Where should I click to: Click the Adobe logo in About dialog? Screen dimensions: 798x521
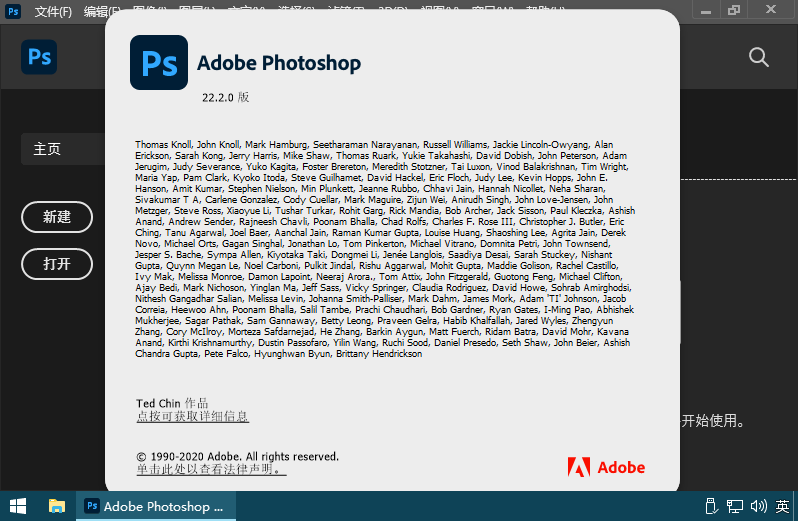606,467
